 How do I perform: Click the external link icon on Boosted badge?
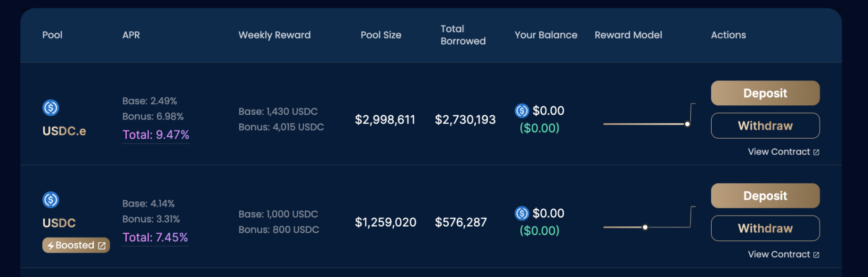[x=102, y=245]
